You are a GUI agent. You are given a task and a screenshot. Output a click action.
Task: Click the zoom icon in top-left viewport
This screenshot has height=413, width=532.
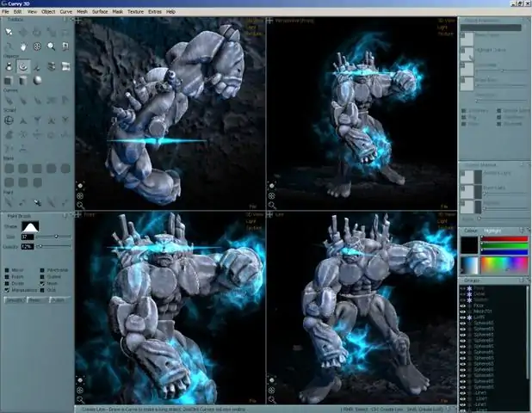[x=80, y=205]
